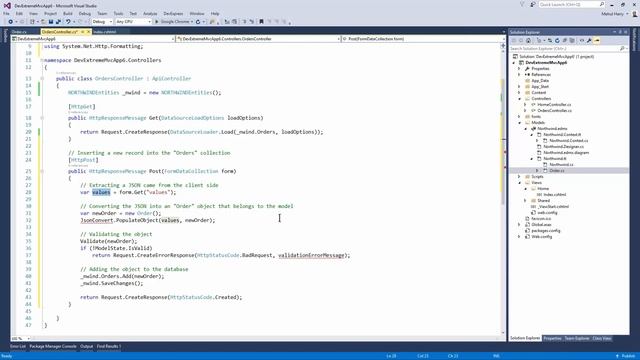This screenshot has height=360, width=640.
Task: Click the notifications flag icon in title bar
Action: [522, 4]
